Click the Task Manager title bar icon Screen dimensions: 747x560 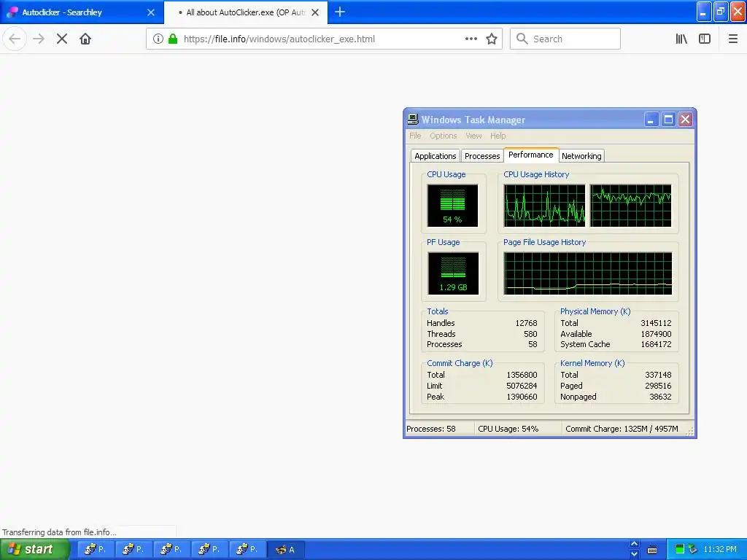click(x=413, y=120)
